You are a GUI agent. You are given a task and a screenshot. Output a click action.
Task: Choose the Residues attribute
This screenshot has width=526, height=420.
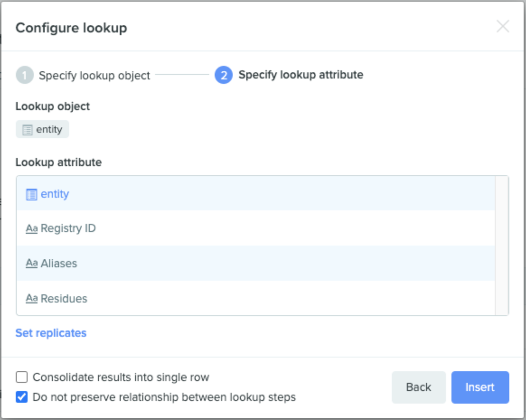(x=256, y=298)
